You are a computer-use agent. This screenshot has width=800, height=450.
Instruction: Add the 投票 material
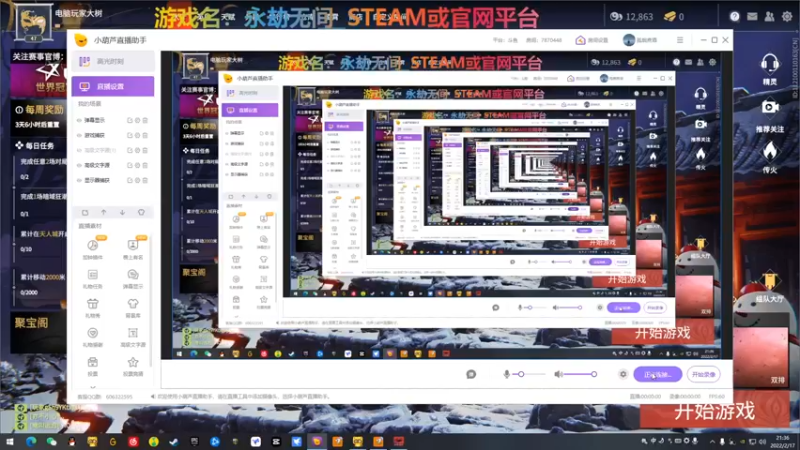[x=92, y=366]
